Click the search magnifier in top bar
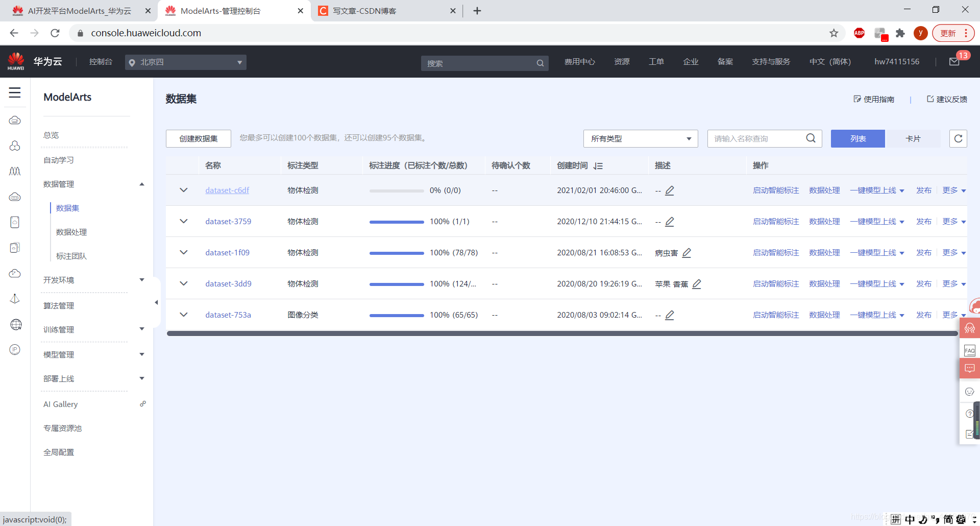980x526 pixels. 540,63
